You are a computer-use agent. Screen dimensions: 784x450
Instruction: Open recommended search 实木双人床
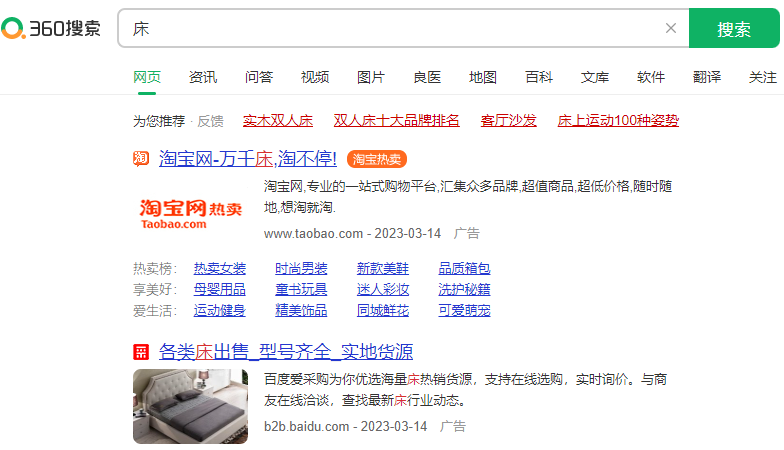tap(278, 120)
